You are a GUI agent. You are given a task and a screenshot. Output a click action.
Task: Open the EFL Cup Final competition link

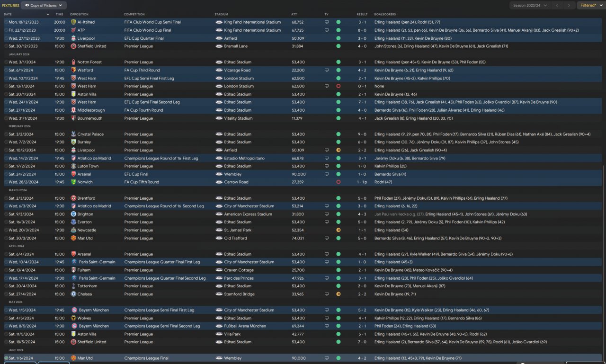pyautogui.click(x=136, y=174)
